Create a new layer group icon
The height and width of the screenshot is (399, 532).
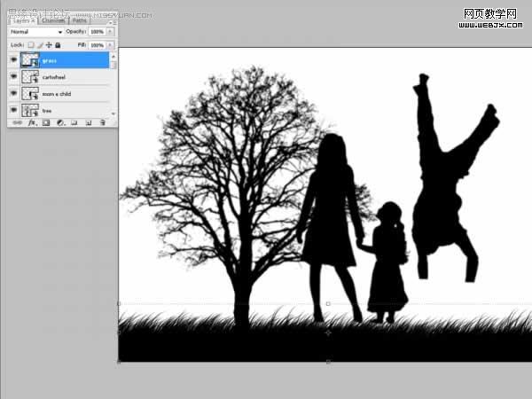pyautogui.click(x=74, y=122)
